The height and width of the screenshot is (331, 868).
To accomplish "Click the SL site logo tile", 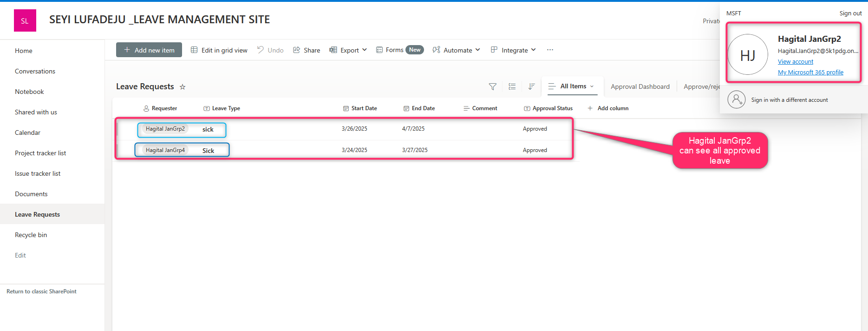I will [25, 20].
